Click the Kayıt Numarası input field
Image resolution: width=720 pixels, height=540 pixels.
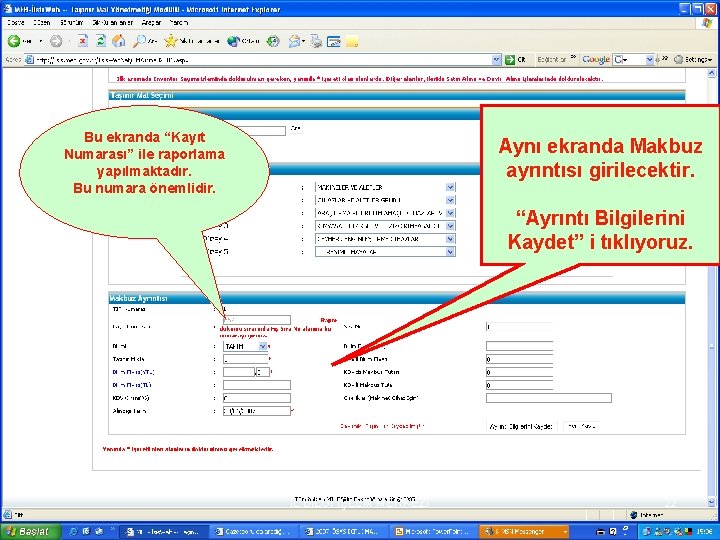click(257, 320)
